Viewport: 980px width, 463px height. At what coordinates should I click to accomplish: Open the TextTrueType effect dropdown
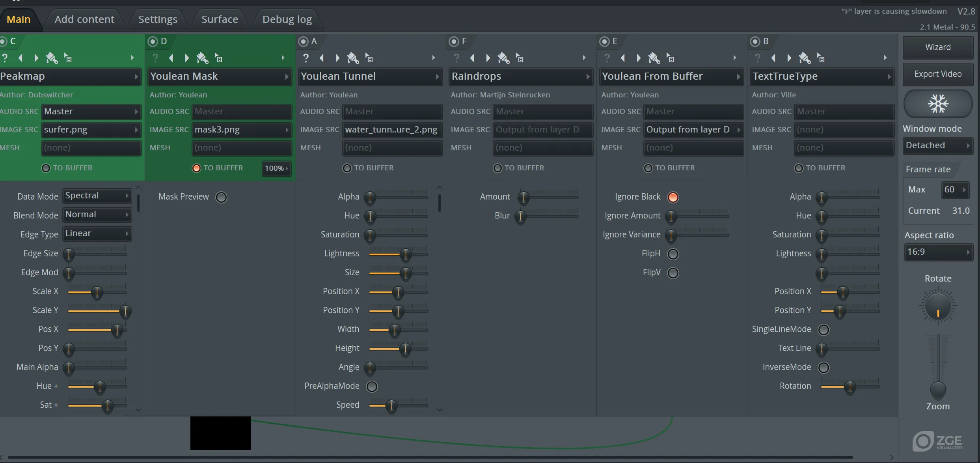[822, 77]
